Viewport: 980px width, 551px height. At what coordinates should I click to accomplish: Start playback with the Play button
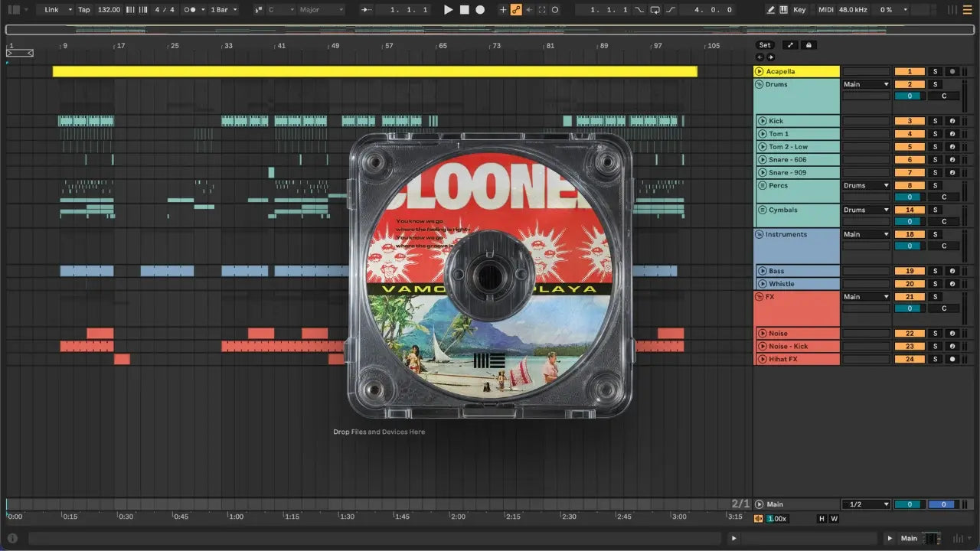tap(449, 10)
